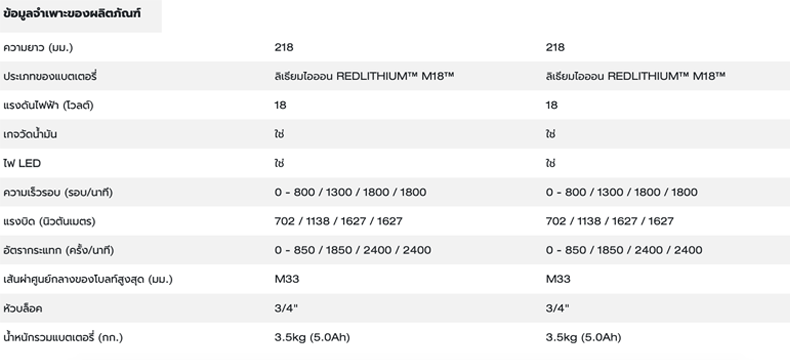Click the first column length value 218
This screenshot has width=790, height=360.
284,47
